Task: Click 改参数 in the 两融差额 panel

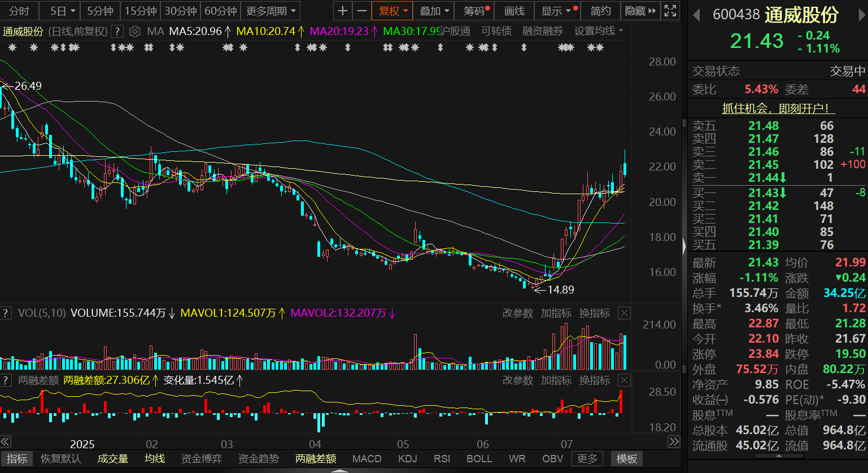Action: [x=518, y=380]
